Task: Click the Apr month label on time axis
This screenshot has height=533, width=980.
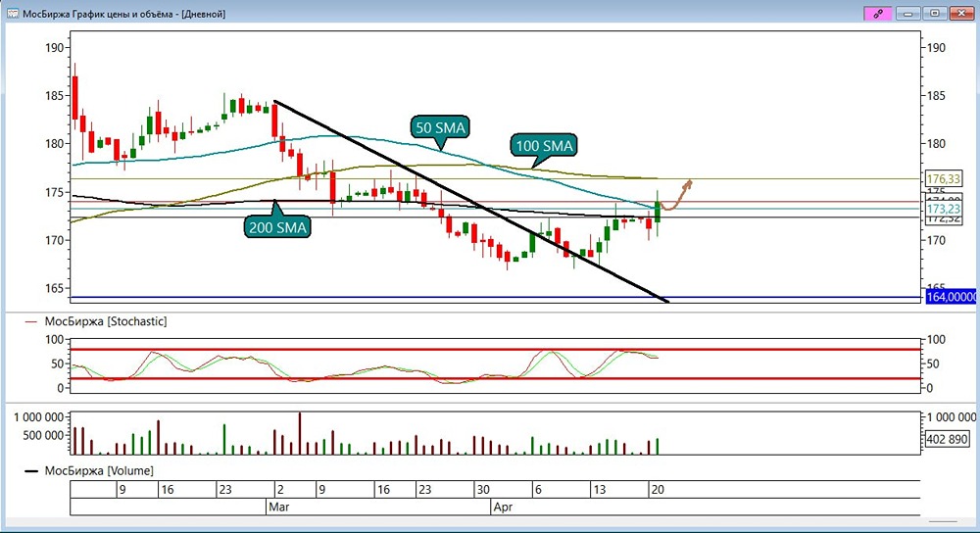Action: [x=503, y=507]
